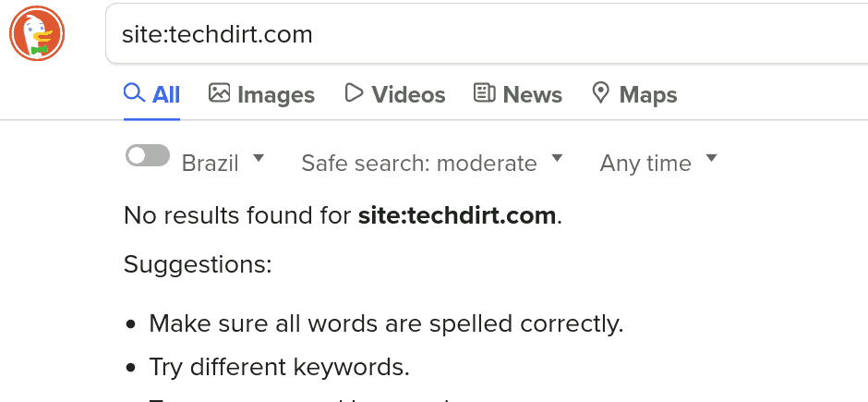Screen dimensions: 868x402
Task: Click the play triangle icon beside Videos
Action: [353, 92]
